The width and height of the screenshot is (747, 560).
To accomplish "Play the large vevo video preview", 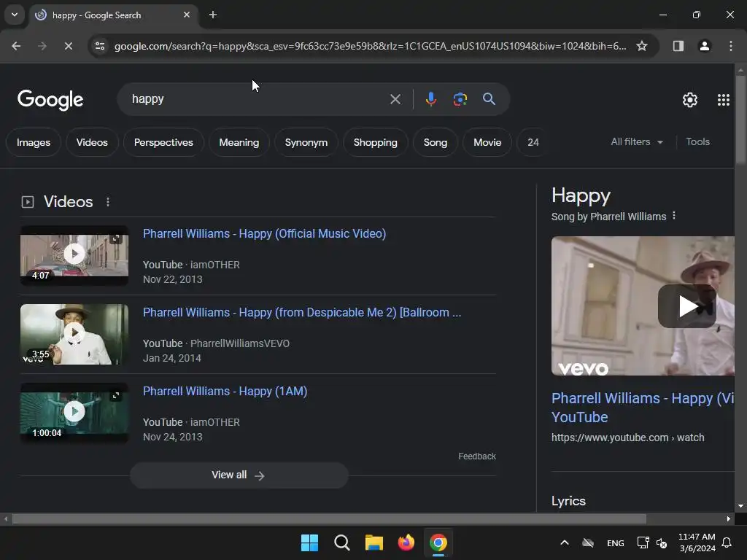I will coord(686,306).
